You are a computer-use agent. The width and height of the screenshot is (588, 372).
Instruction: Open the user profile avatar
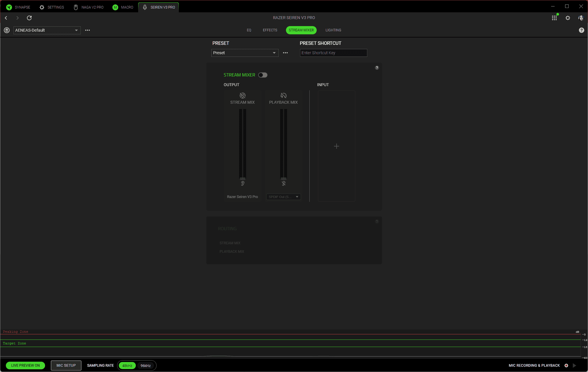click(x=581, y=18)
